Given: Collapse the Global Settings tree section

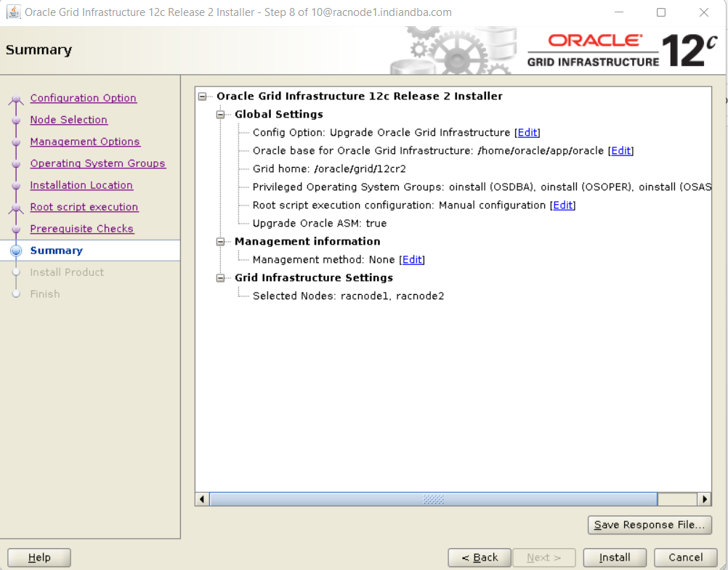Looking at the screenshot, I should click(221, 115).
